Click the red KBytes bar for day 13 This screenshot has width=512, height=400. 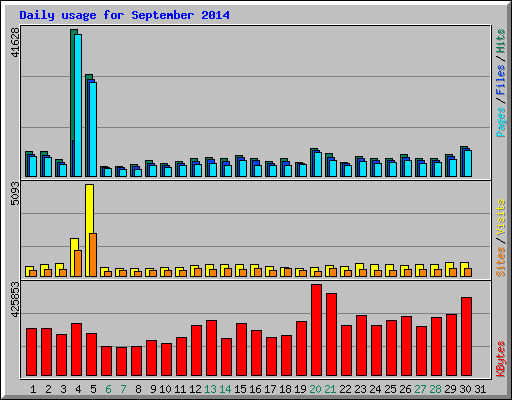[212, 348]
